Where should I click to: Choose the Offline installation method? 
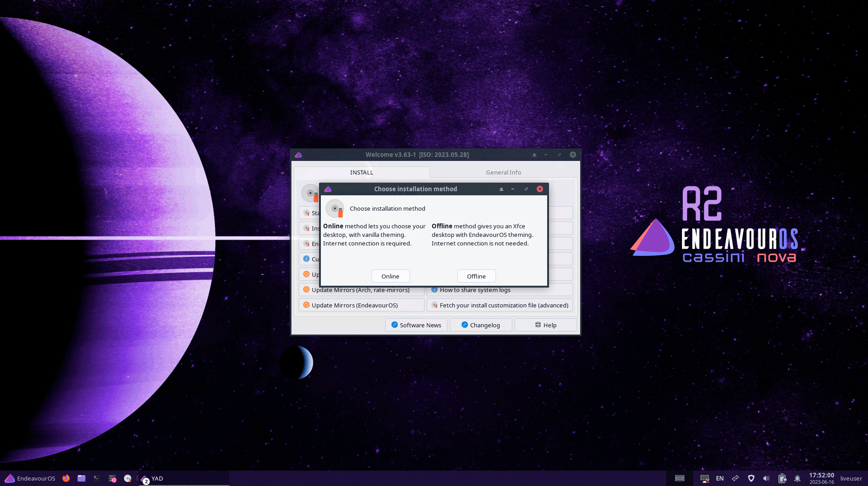click(477, 276)
